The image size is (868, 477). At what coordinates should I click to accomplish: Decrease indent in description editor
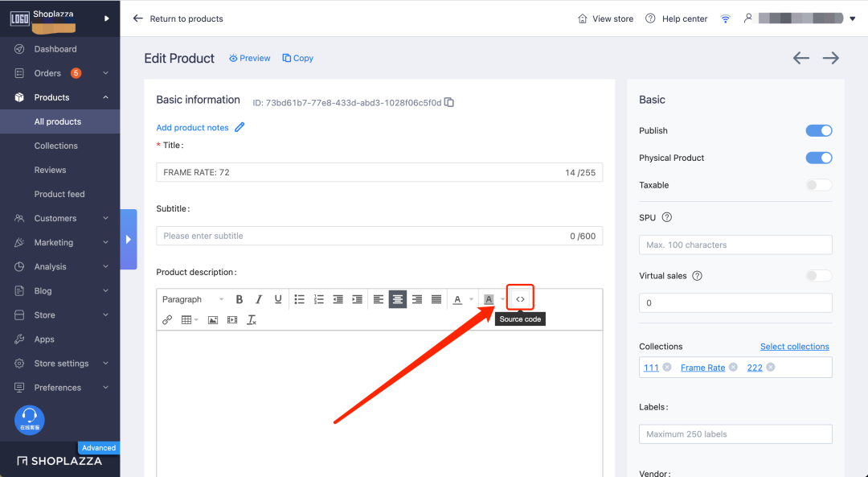(x=338, y=299)
